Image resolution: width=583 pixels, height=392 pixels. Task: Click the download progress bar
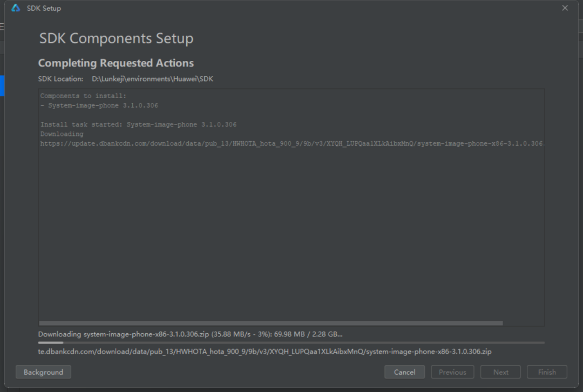[x=291, y=342]
